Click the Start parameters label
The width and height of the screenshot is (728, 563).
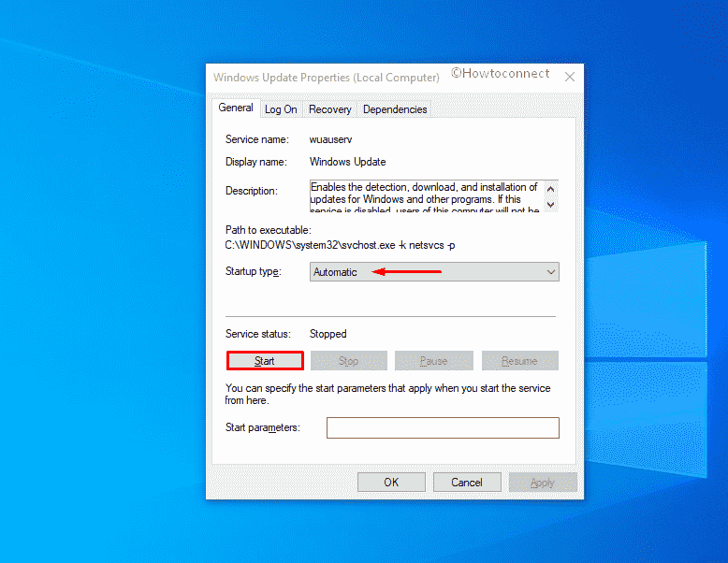tap(263, 427)
